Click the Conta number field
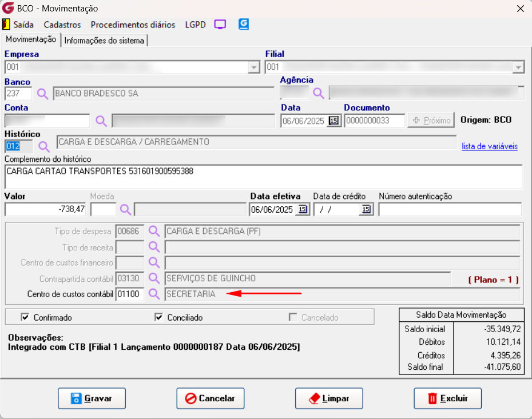Screen dimensions: 532x419 (47, 121)
